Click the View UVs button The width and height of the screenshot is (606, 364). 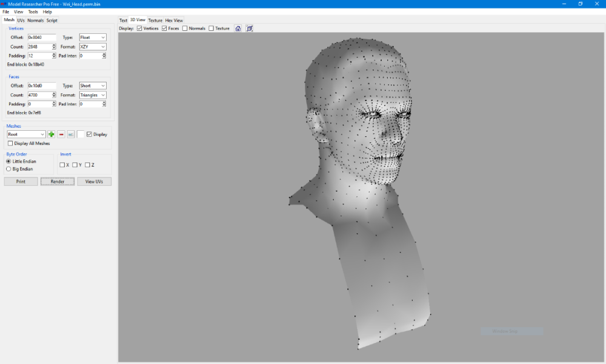(x=94, y=182)
